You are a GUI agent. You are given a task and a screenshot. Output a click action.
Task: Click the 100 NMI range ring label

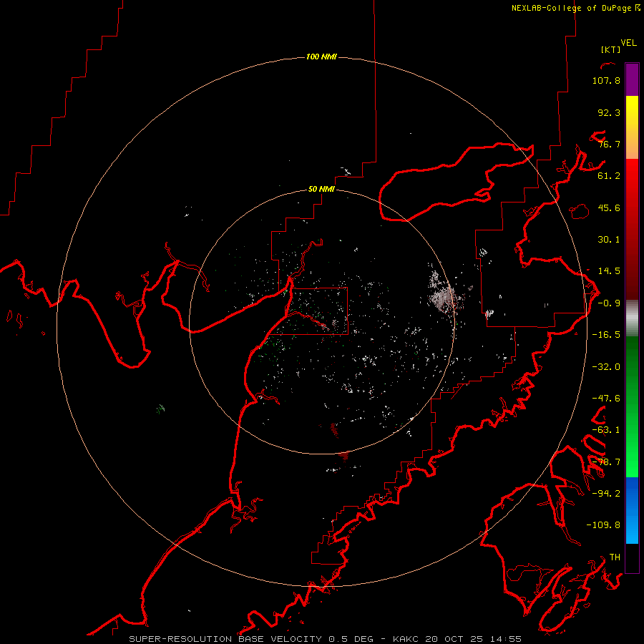coord(321,57)
